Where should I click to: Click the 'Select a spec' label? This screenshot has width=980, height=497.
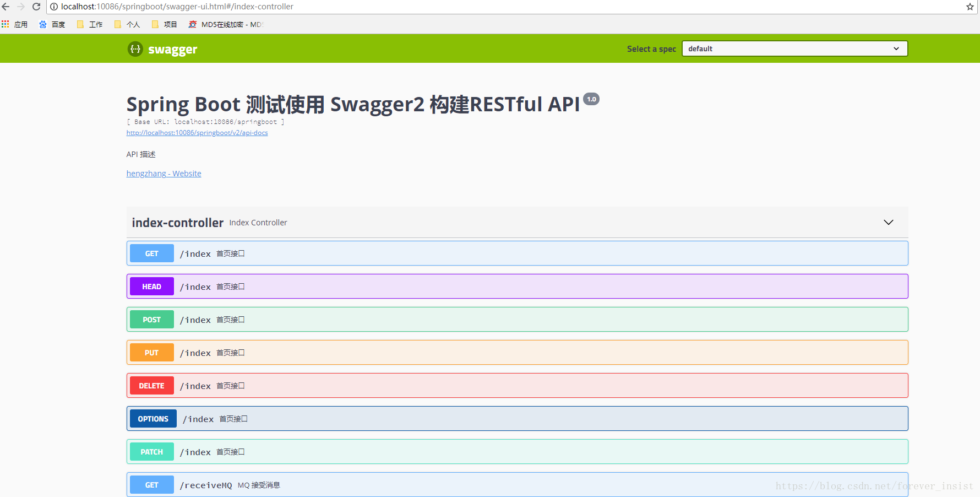coord(651,49)
